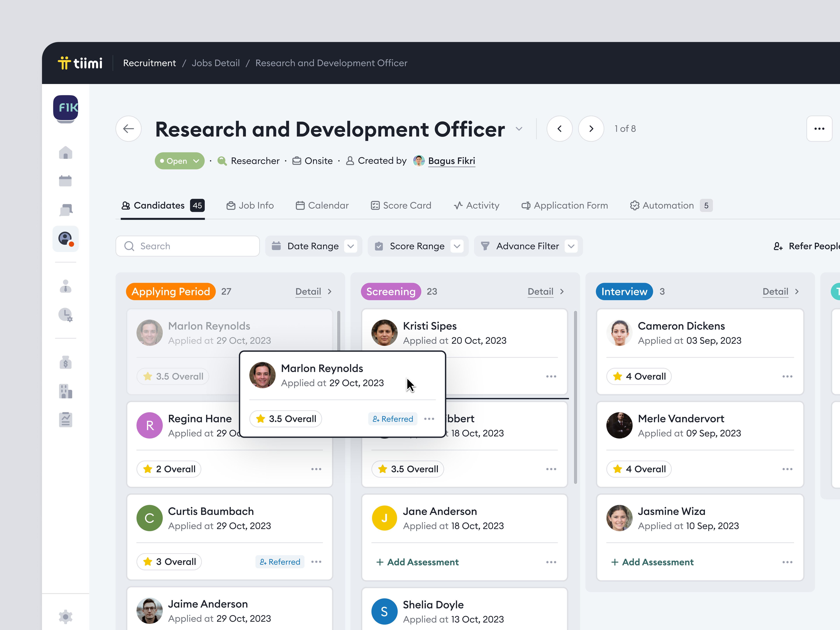This screenshot has width=840, height=630.
Task: Open the time tracking clock icon
Action: point(65,314)
